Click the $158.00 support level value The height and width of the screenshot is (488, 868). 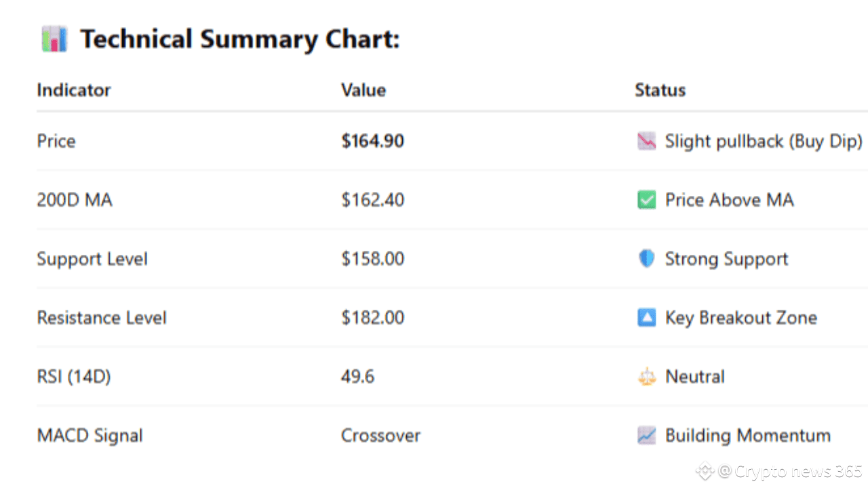click(373, 259)
